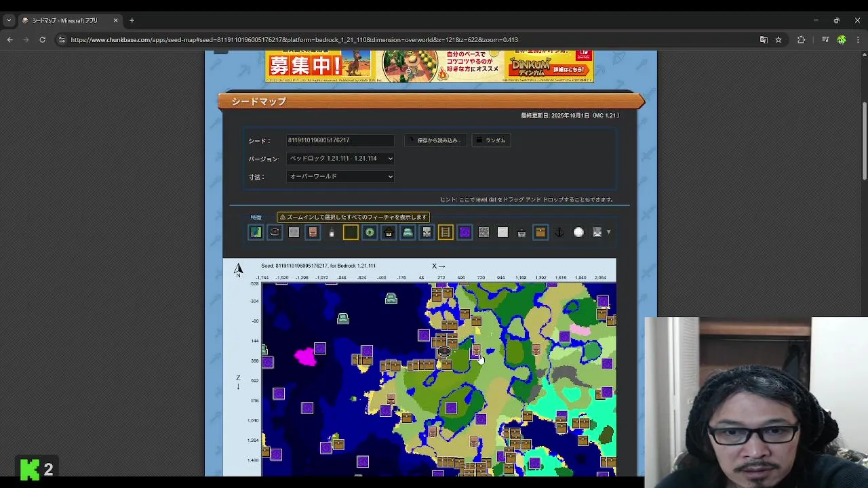Toggle the small gray chest feature icon
The height and width of the screenshot is (488, 868).
(x=521, y=232)
